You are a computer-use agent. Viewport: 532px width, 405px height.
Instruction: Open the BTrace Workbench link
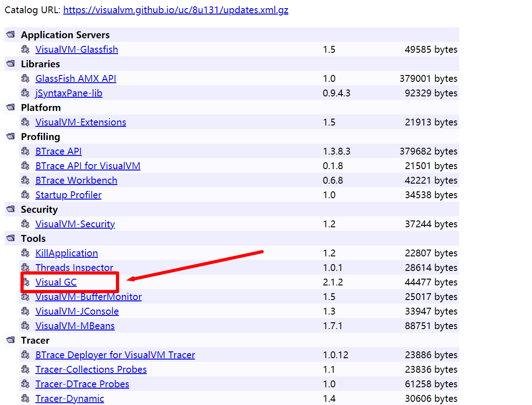point(76,180)
